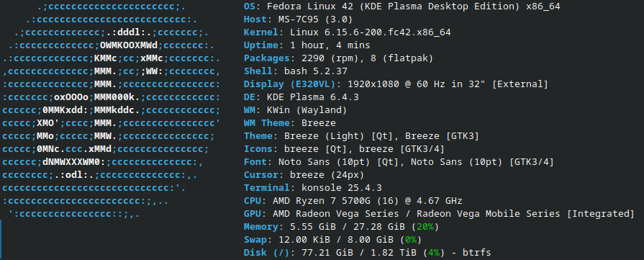Select the Packages count 2290 (rpm)
The height and width of the screenshot is (260, 644).
coord(335,58)
